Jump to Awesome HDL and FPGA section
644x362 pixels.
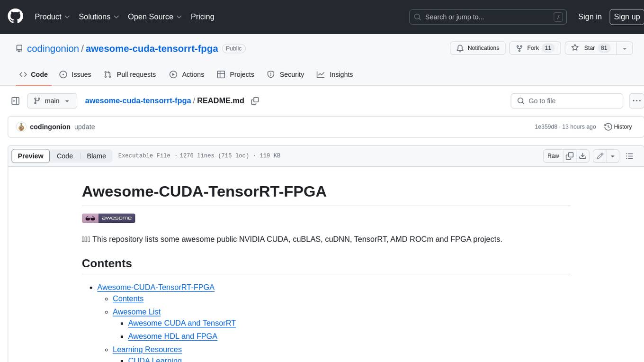173,336
